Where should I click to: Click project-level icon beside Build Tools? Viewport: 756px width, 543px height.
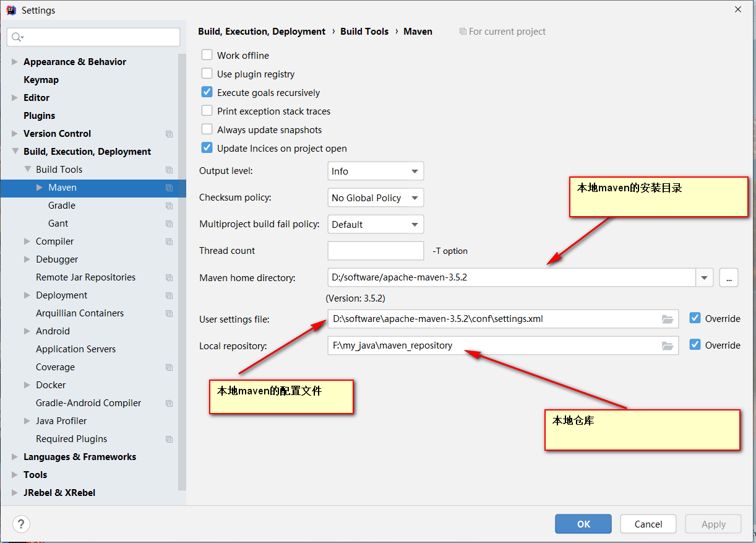click(x=170, y=170)
